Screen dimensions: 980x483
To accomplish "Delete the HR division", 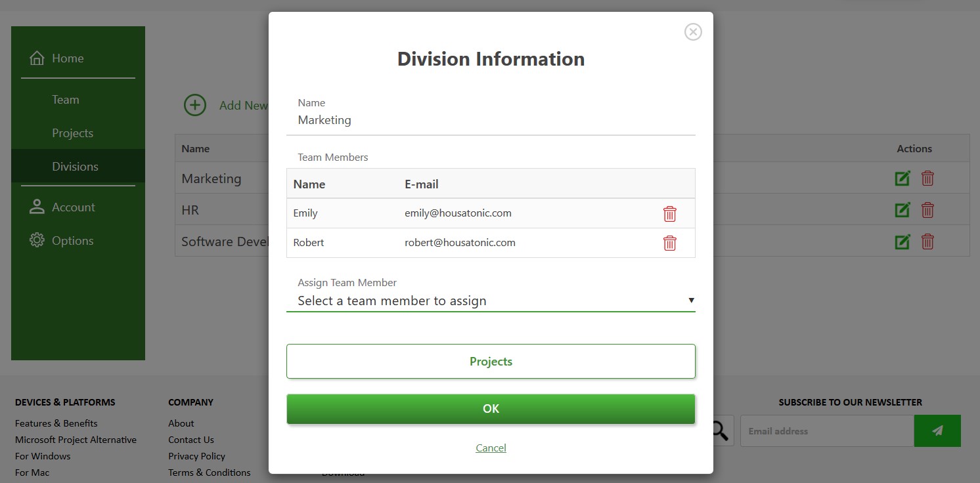I will [927, 210].
